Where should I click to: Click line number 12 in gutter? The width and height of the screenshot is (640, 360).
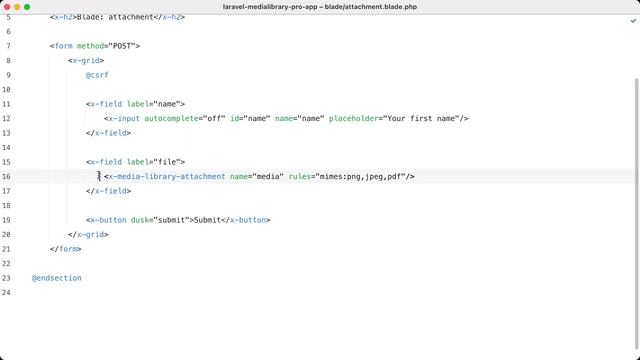click(6, 118)
